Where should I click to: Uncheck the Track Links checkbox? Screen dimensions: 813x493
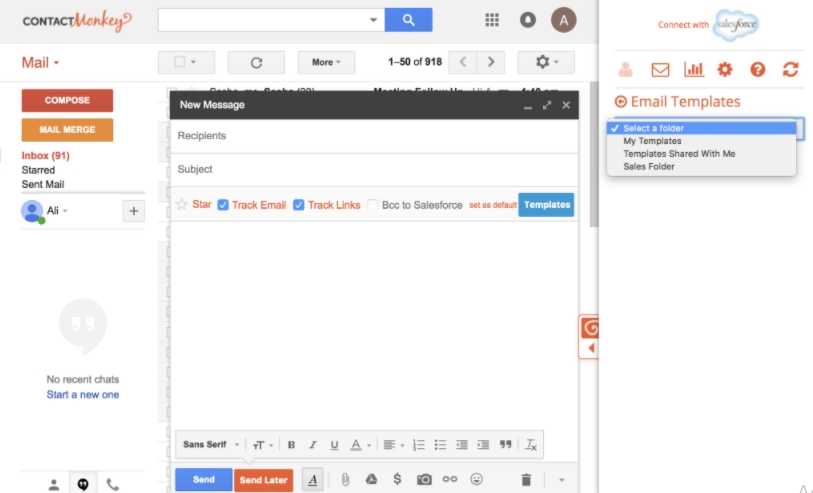click(x=299, y=205)
